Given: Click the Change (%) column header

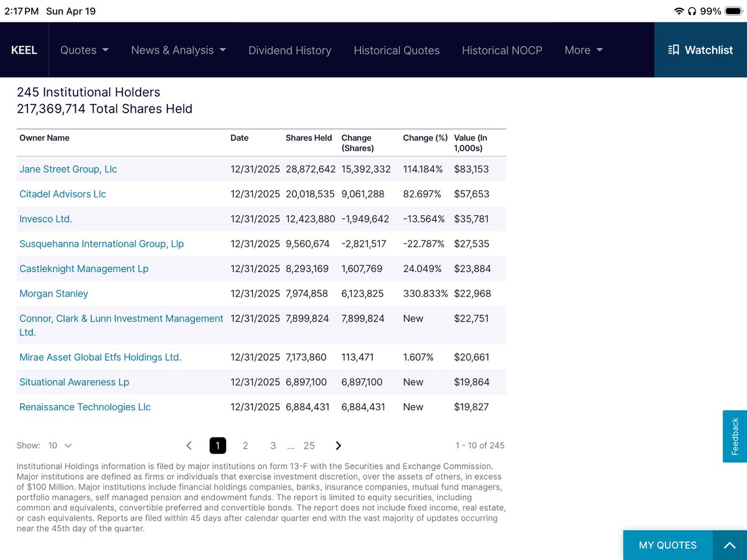Looking at the screenshot, I should pyautogui.click(x=425, y=138).
